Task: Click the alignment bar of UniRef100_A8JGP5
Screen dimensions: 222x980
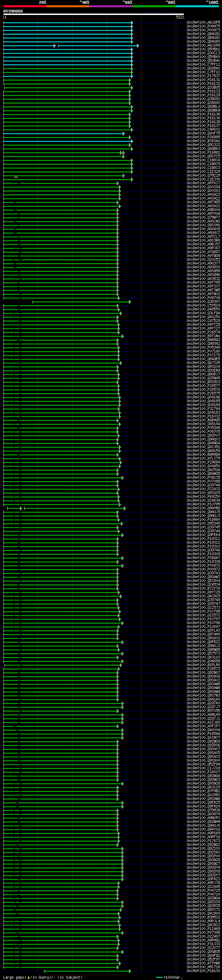Action: (68, 23)
